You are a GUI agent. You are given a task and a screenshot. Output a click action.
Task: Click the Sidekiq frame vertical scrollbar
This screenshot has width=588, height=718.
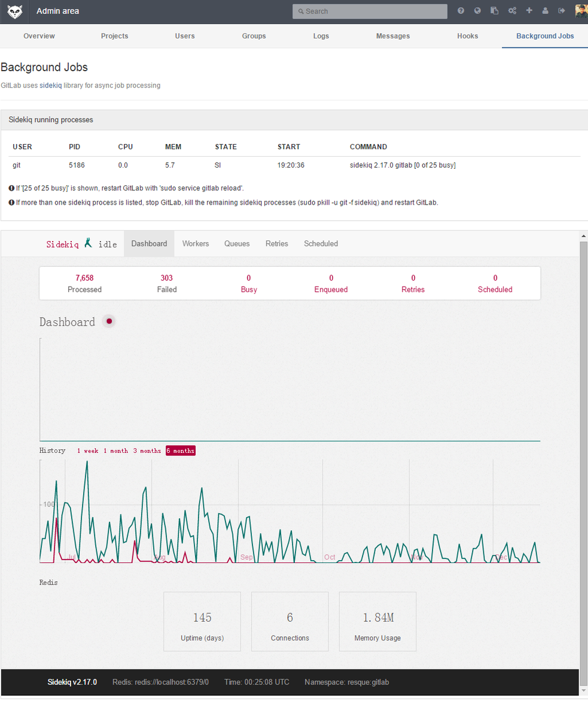point(584,464)
